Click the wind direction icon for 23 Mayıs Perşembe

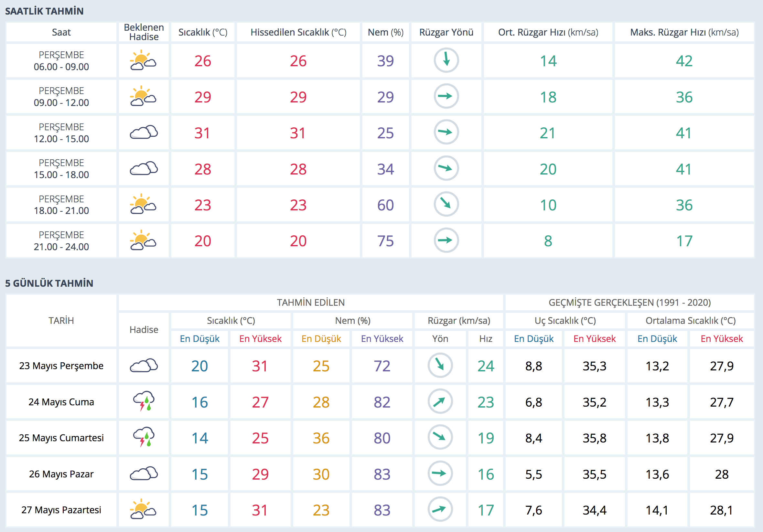click(x=440, y=366)
